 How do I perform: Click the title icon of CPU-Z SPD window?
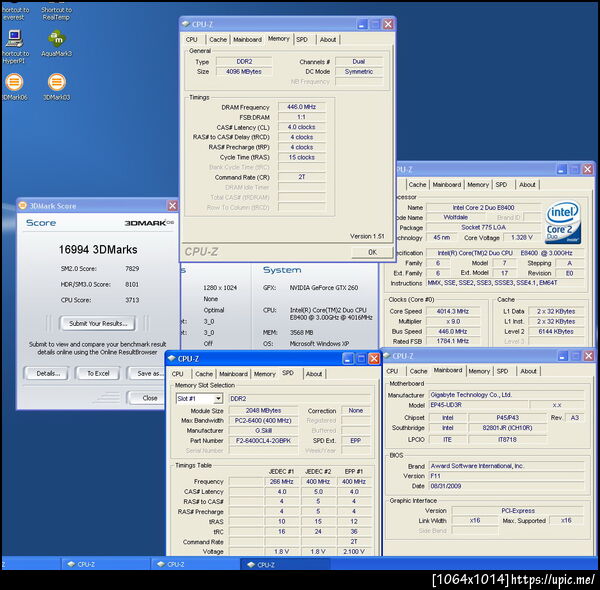point(172,359)
